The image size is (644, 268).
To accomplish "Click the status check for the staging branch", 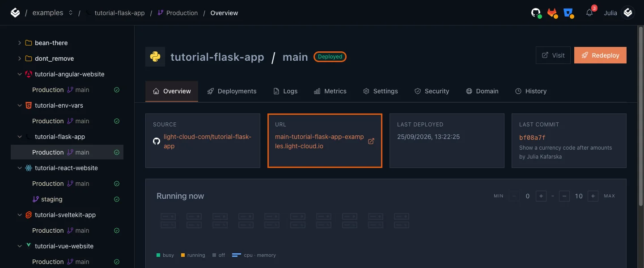I will point(117,199).
